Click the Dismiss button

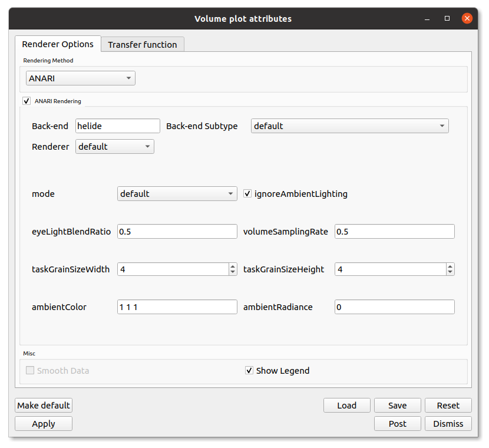click(x=448, y=424)
